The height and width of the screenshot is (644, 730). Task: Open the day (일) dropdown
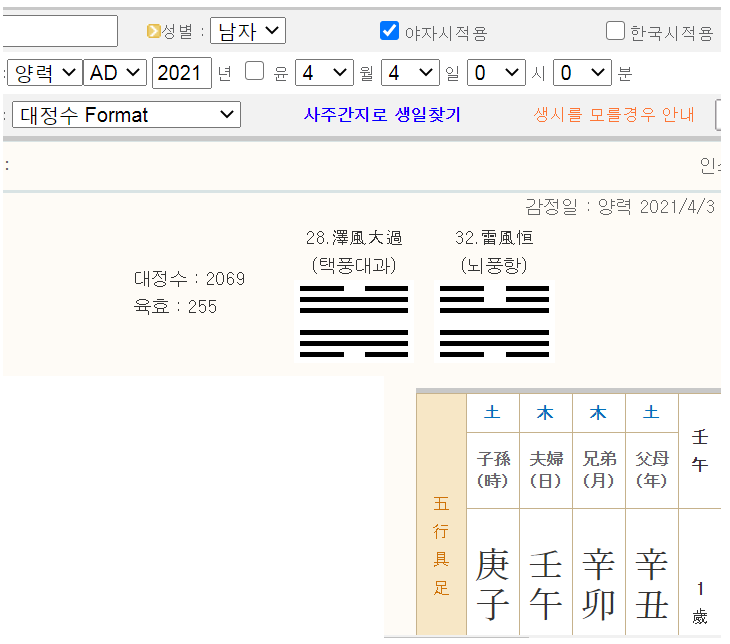(x=410, y=73)
